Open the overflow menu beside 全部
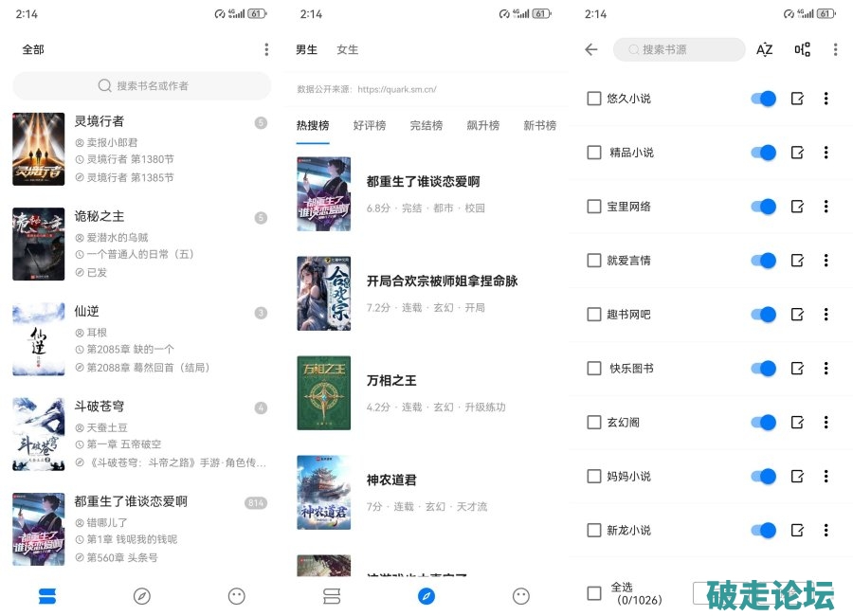The width and height of the screenshot is (853, 616). click(266, 49)
